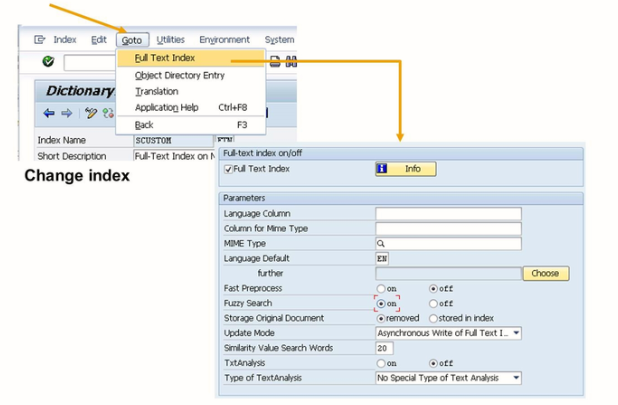Click the display/change pencil icon
Screen dimensions: 618x405
[91, 113]
